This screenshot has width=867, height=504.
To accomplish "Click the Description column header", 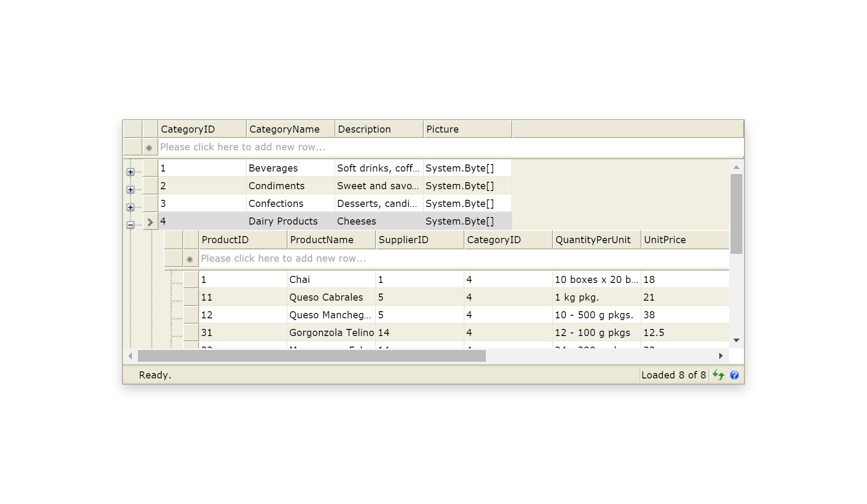I will (379, 129).
